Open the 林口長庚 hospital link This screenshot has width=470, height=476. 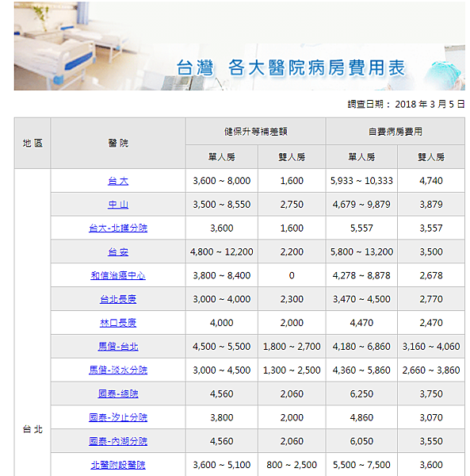click(x=118, y=323)
